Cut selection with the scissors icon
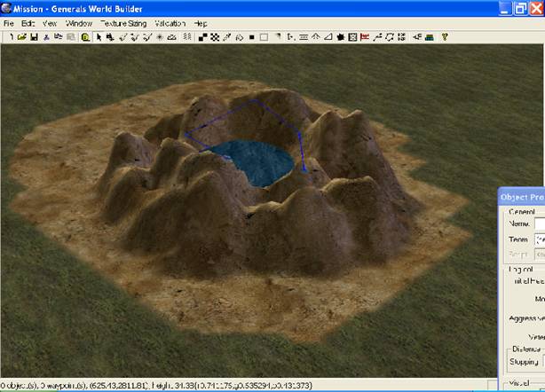The image size is (545, 392). 46,36
